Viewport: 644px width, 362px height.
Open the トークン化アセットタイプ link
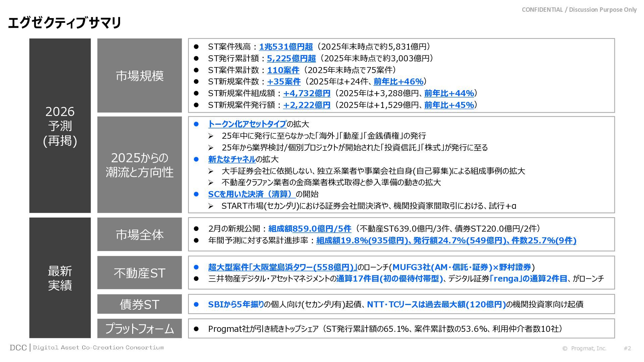[247, 124]
